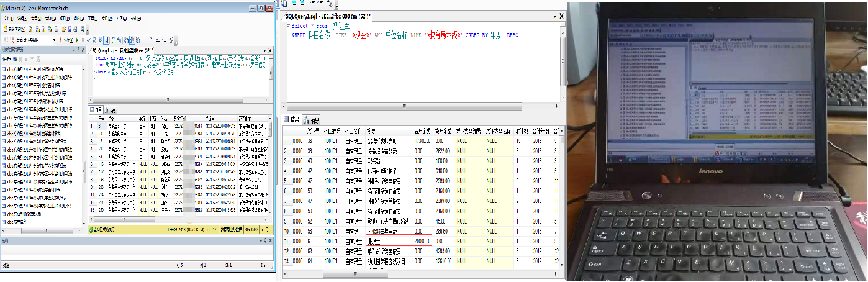
Task: Collapse the Select statement outline in right editor
Action: (287, 27)
